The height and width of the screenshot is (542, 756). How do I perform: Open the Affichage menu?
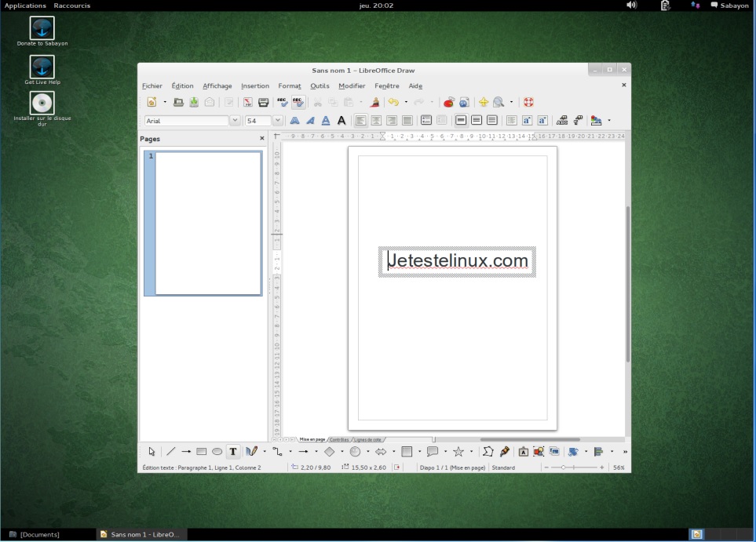click(217, 85)
